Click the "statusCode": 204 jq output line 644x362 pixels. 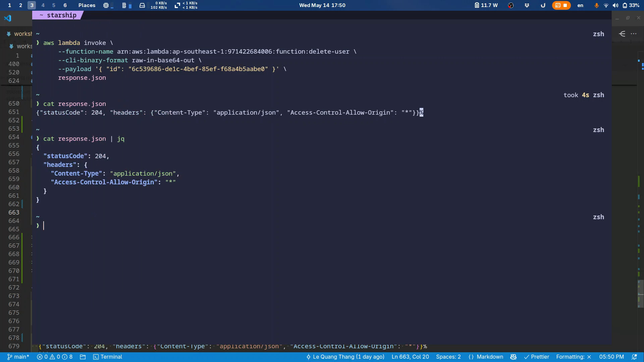[76, 156]
